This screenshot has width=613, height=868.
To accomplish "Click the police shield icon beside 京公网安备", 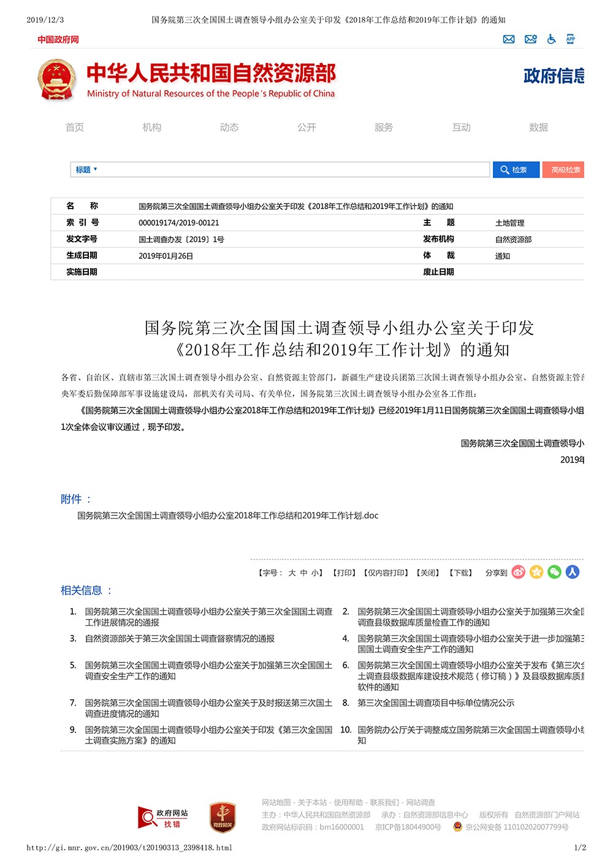I will pos(457,826).
